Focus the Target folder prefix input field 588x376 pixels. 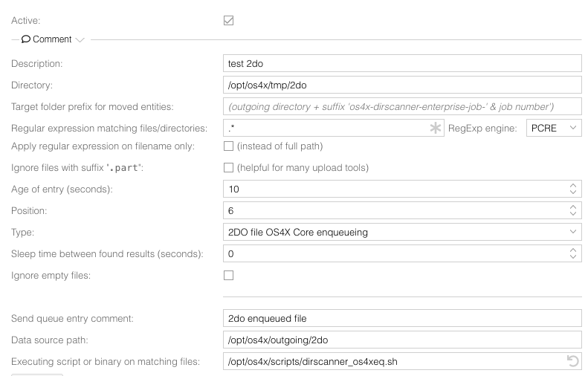[x=402, y=107]
